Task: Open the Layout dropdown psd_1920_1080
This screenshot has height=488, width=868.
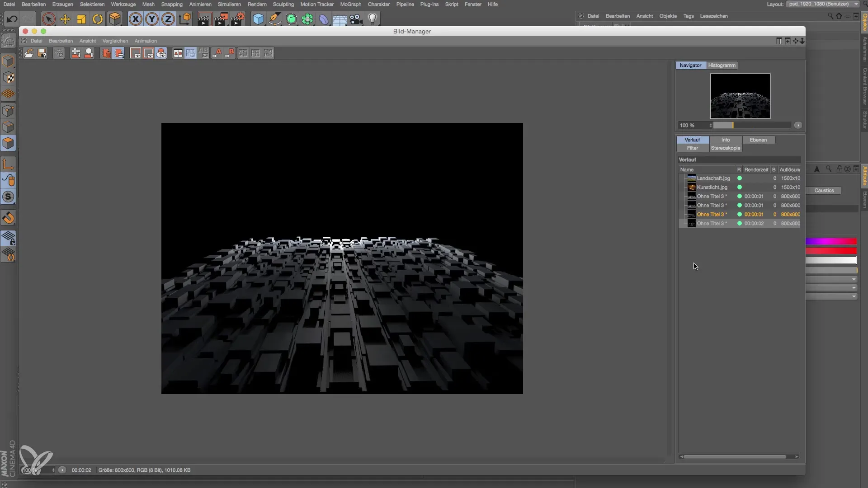Action: click(x=823, y=4)
